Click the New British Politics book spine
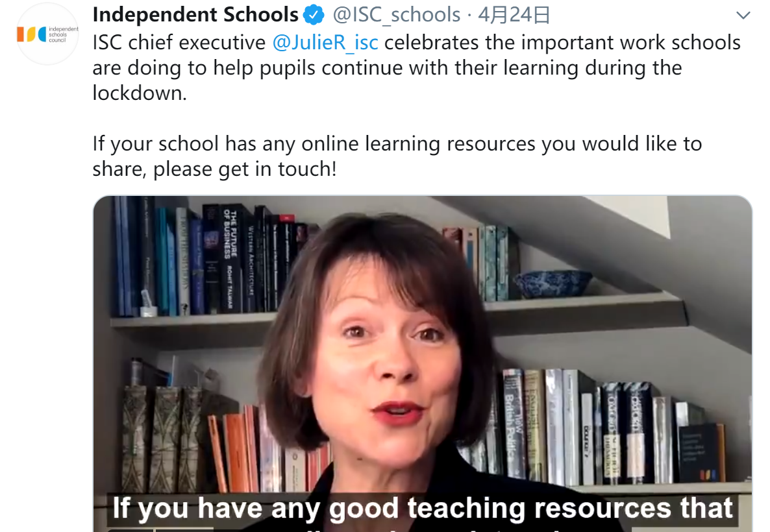Image resolution: width=770 pixels, height=532 pixels. [x=514, y=424]
